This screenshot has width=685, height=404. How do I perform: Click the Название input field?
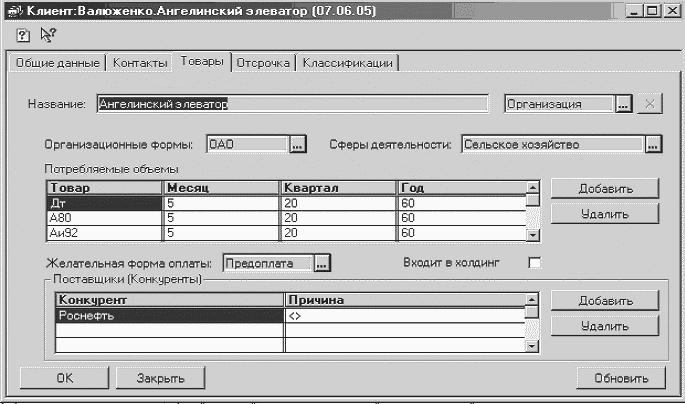[x=290, y=103]
